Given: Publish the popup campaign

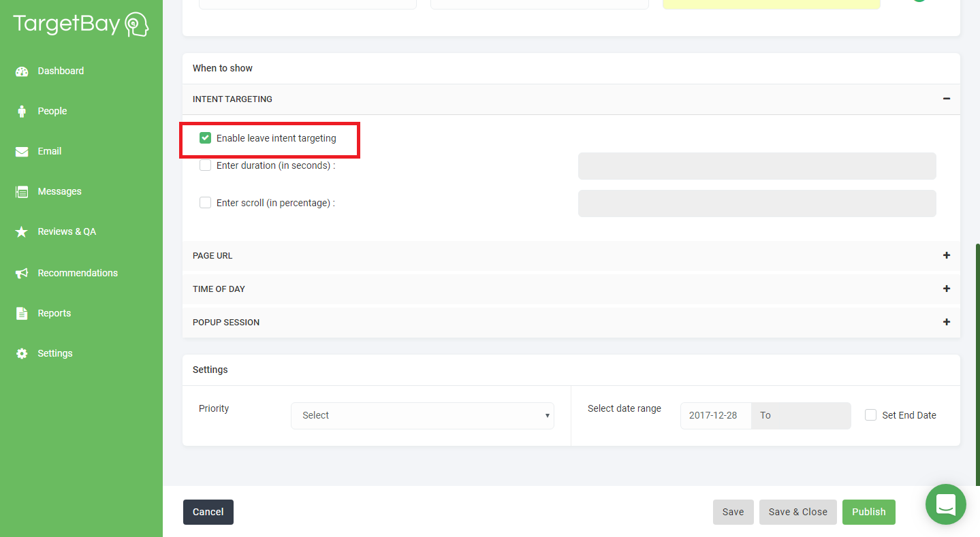Looking at the screenshot, I should (x=869, y=512).
